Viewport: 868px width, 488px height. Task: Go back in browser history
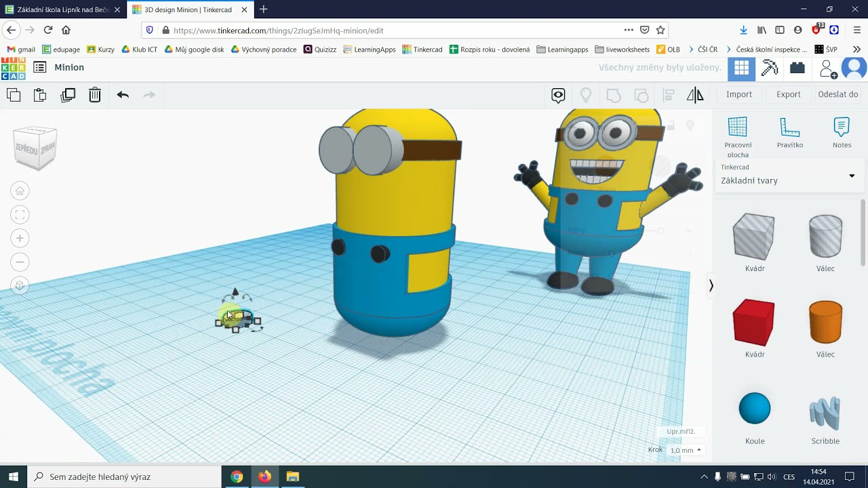tap(11, 30)
